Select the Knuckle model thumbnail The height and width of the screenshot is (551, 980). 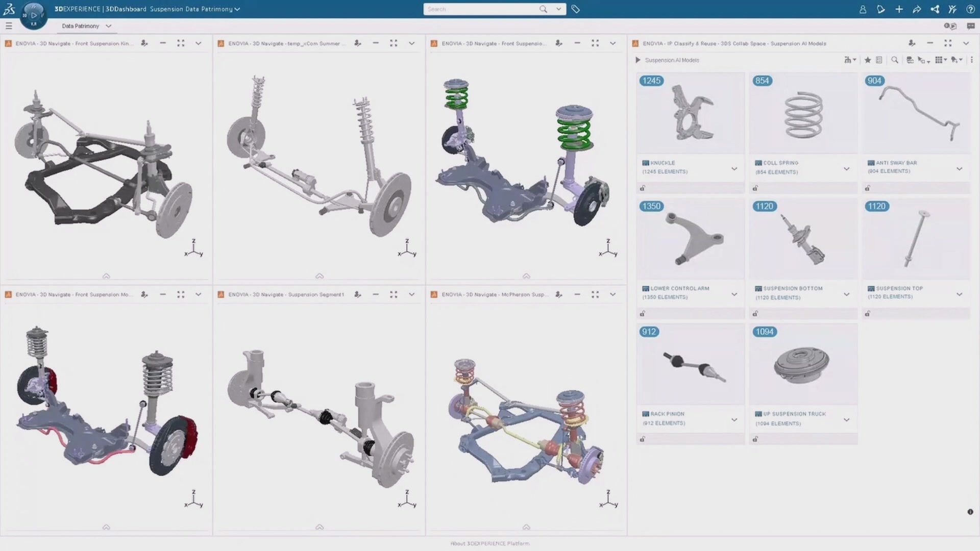tap(691, 113)
